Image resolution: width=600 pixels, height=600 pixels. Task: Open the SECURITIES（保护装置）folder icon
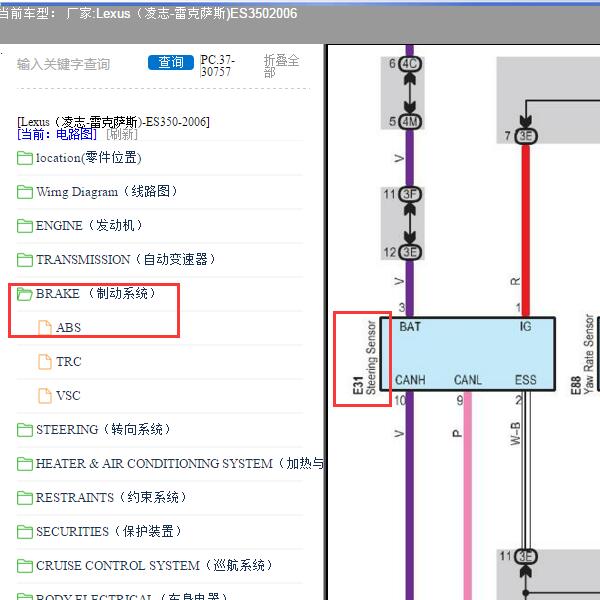25,532
